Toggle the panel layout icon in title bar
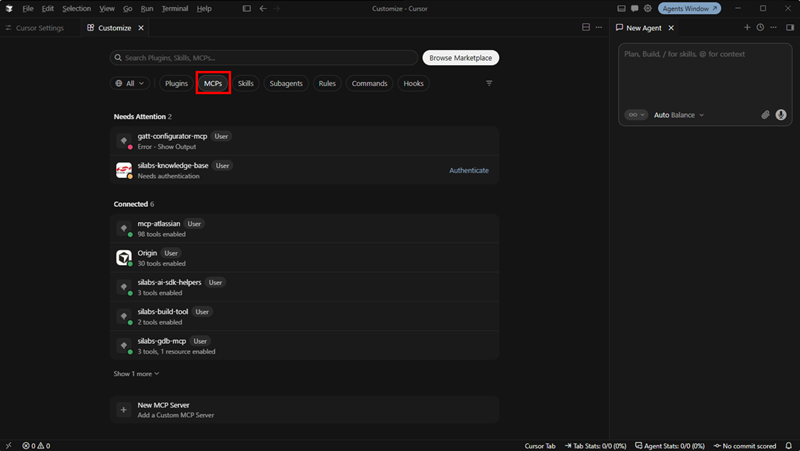 coord(621,8)
